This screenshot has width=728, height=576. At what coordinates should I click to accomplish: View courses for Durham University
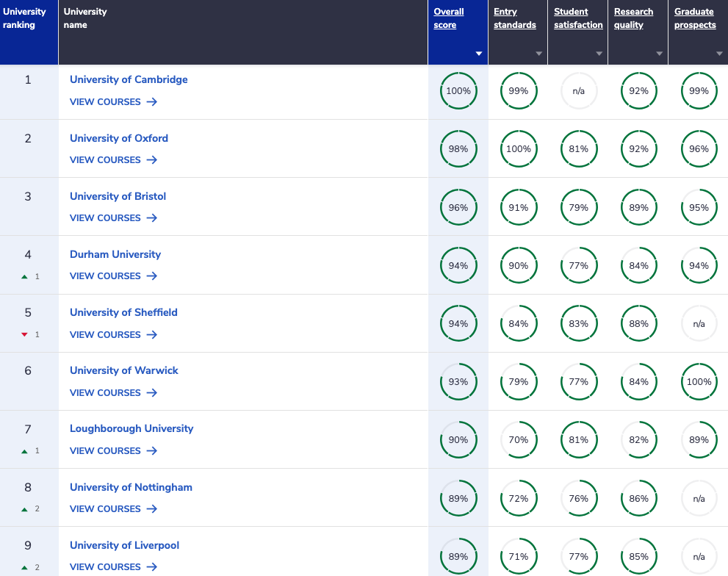pos(113,276)
